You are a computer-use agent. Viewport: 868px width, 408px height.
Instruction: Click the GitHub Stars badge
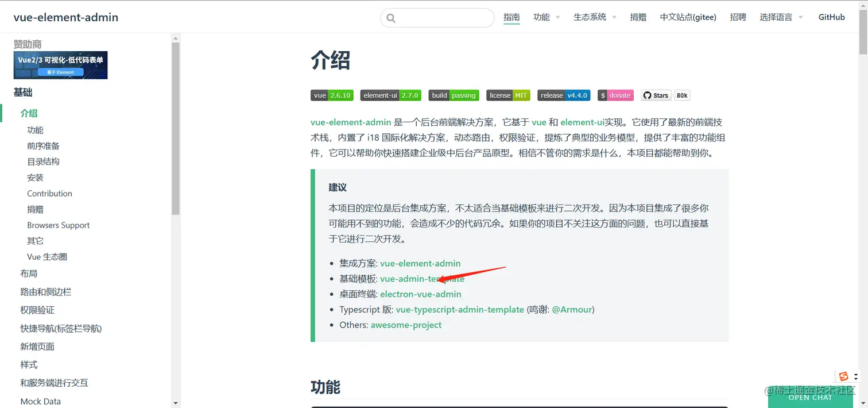click(656, 95)
